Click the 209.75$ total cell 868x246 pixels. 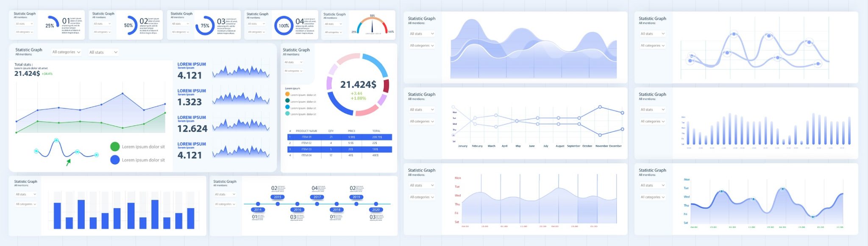[377, 137]
